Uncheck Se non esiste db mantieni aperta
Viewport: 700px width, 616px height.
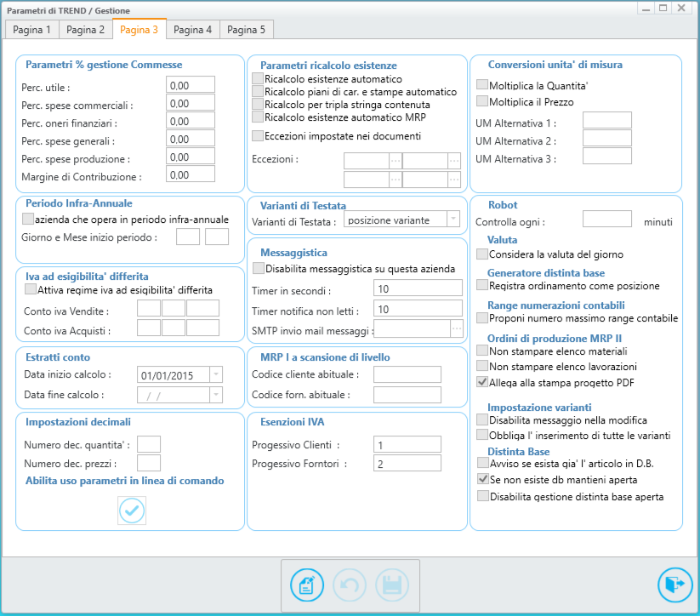point(483,479)
